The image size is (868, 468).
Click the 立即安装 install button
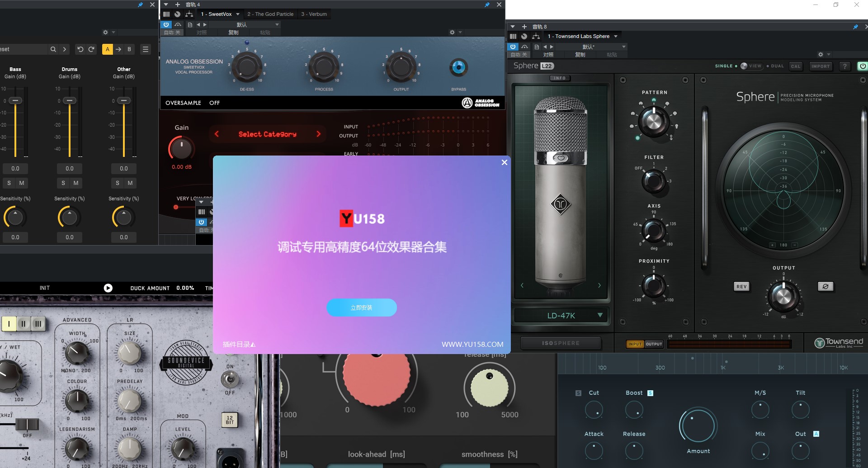tap(362, 307)
